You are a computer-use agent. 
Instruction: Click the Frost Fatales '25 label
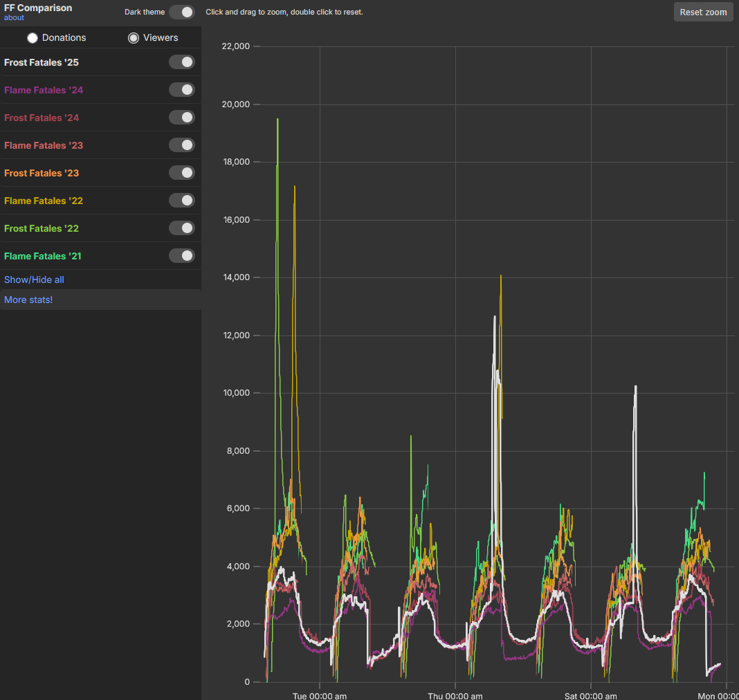coord(42,63)
